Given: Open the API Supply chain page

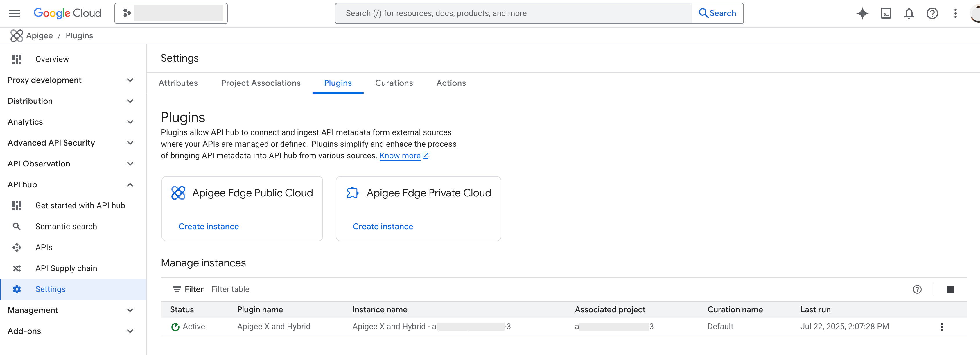Looking at the screenshot, I should pos(66,268).
